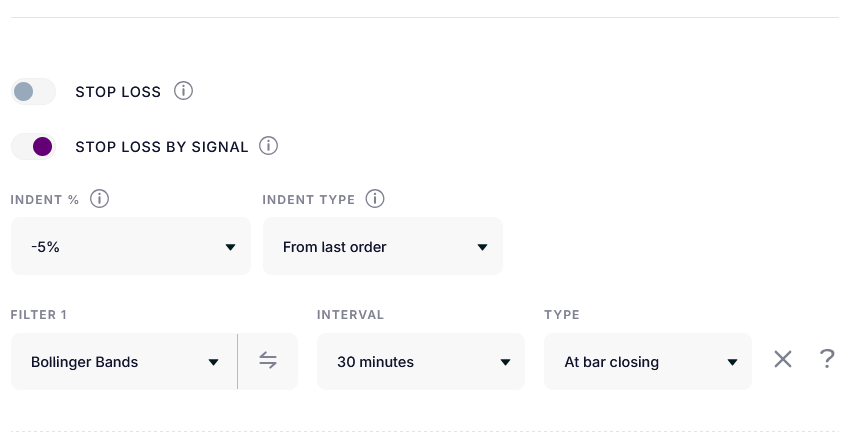Enable the Stop Loss toggle
Screen dimensions: 857x447
point(33,91)
